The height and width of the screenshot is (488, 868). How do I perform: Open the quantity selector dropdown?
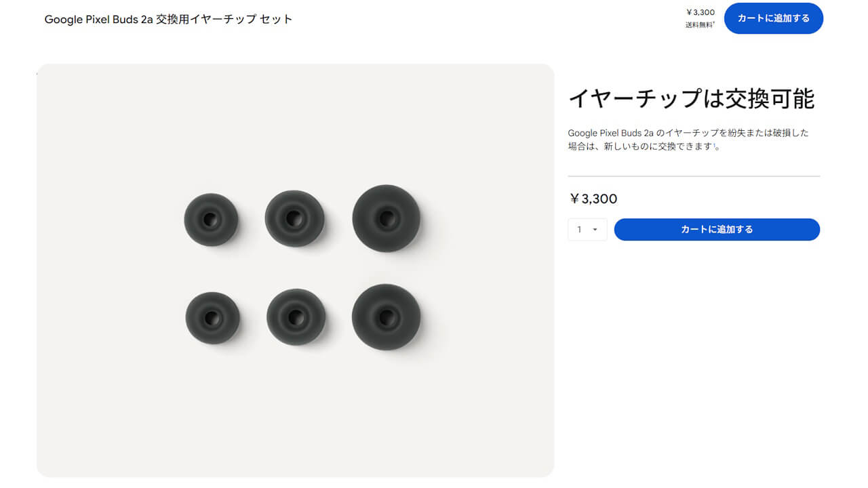point(587,230)
